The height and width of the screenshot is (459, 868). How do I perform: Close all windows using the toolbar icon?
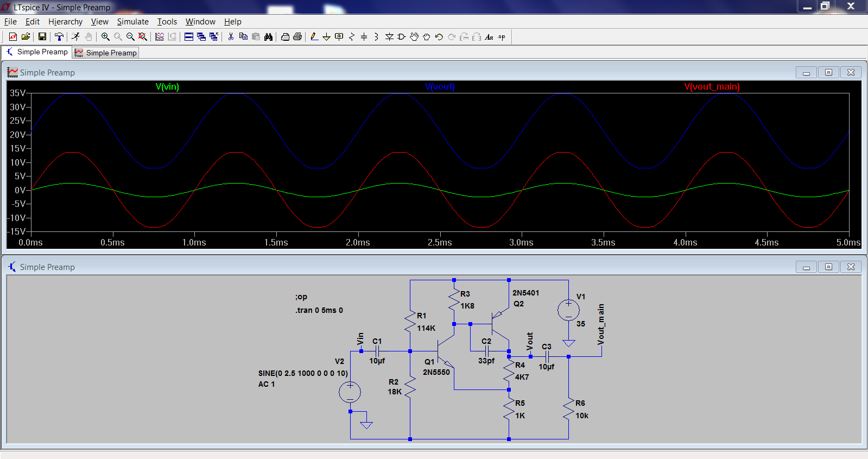pos(214,36)
